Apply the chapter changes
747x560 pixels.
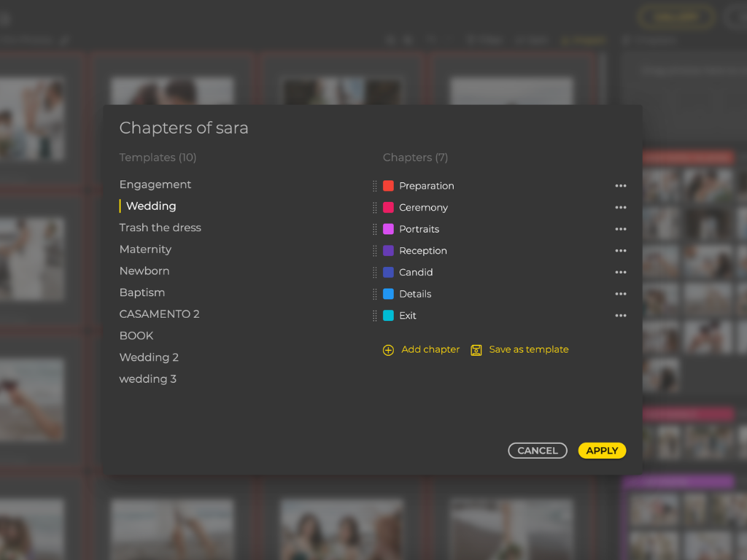coord(602,451)
